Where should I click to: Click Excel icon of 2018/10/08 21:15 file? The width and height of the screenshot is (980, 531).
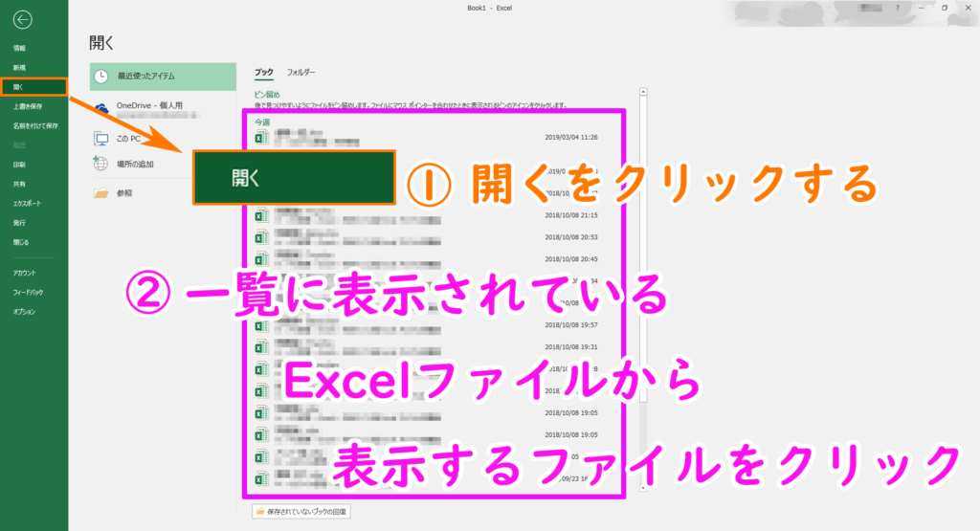click(261, 215)
